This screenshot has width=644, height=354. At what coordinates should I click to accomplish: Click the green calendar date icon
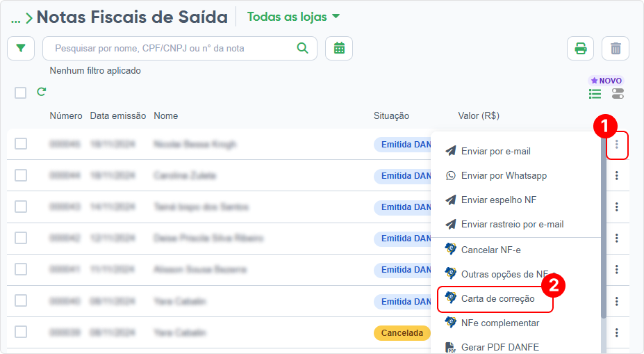click(339, 49)
